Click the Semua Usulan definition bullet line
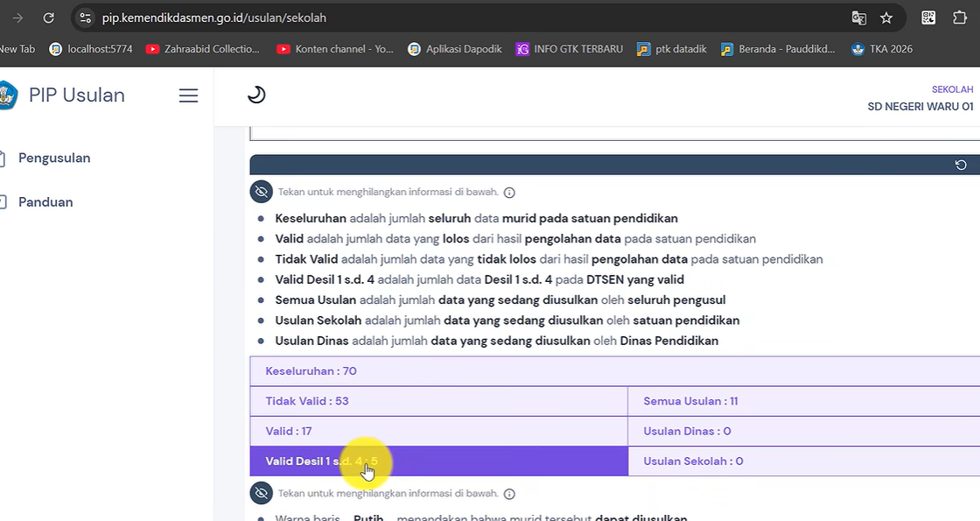Viewport: 980px width, 521px height. coord(500,300)
